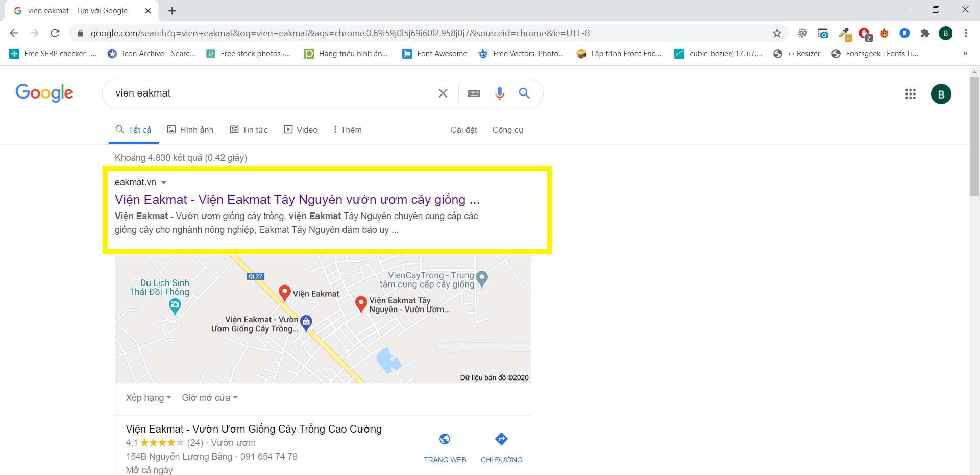980x475 pixels.
Task: Click the VienCayTrong map marker
Action: (482, 279)
